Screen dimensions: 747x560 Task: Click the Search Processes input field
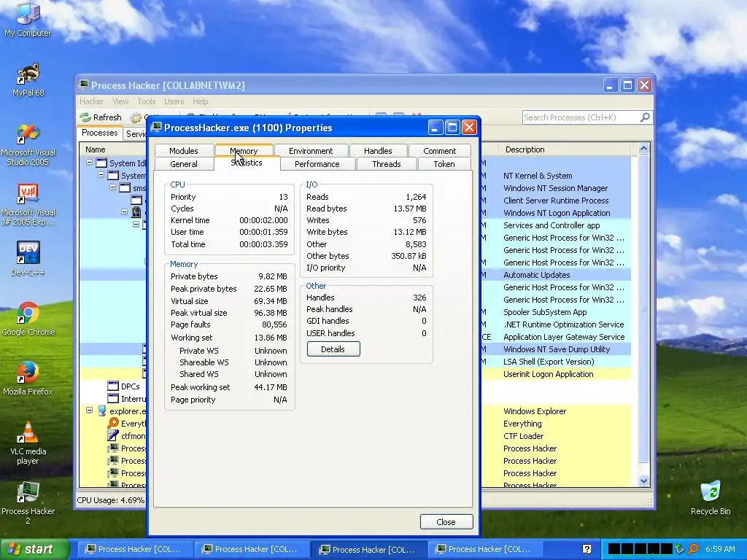point(581,117)
